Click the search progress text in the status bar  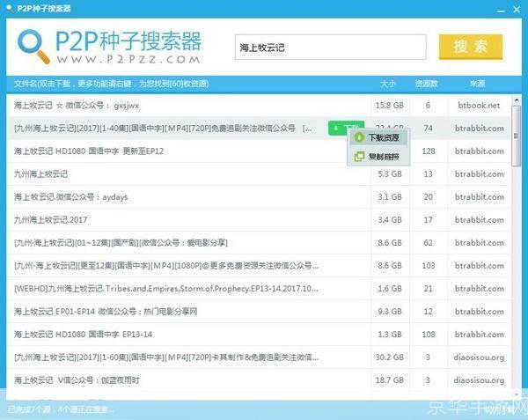click(61, 409)
